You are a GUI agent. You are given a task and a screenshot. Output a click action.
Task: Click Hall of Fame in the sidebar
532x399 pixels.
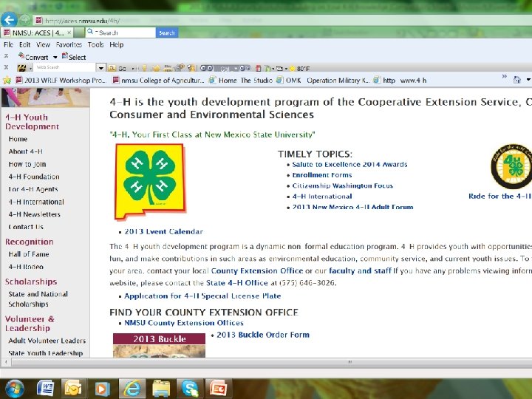(x=29, y=254)
